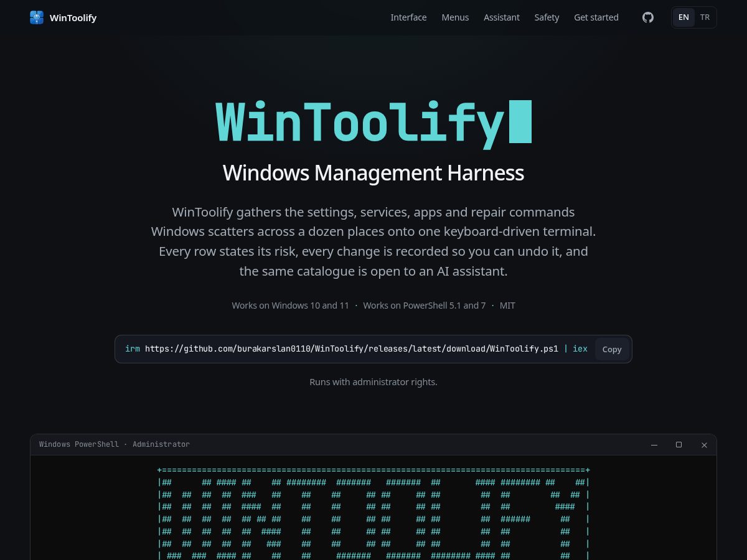Click 'Works on PowerShell 5.1 and 7' text
The width and height of the screenshot is (747, 560).
point(424,306)
